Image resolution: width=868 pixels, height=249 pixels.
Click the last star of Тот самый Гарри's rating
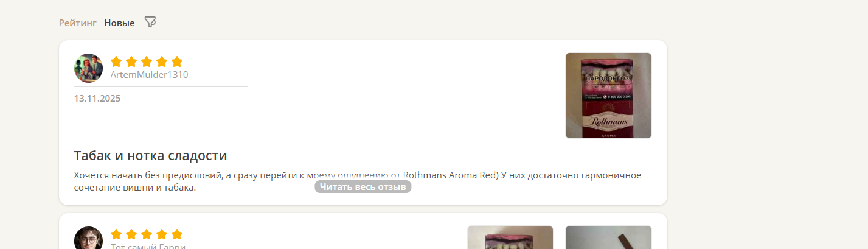coord(177,234)
